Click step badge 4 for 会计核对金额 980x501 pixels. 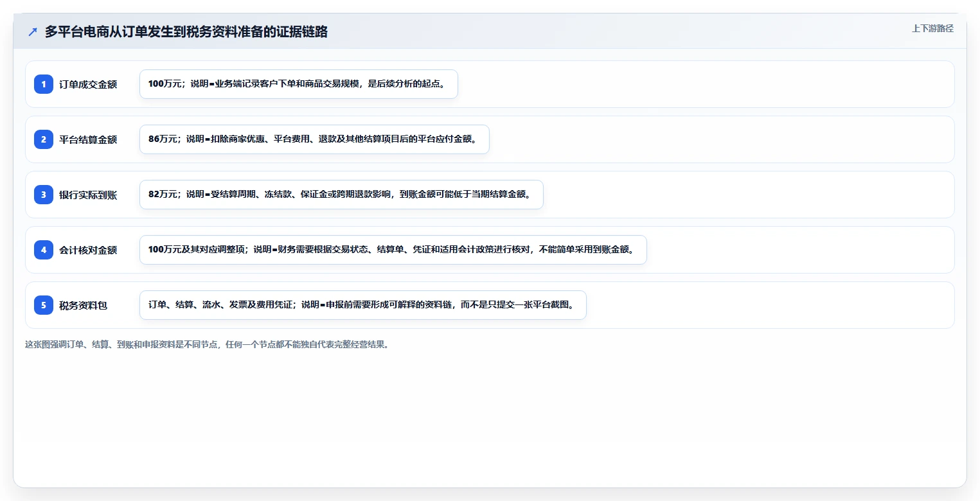[44, 250]
